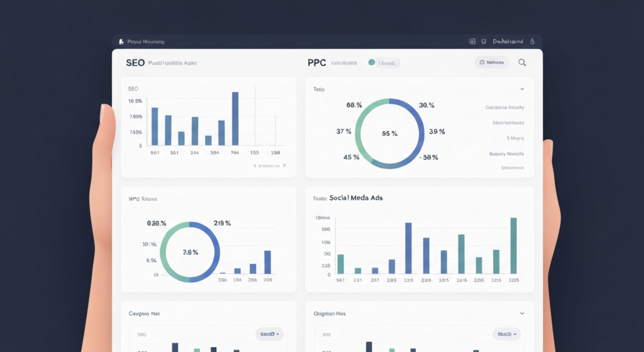644x352 pixels.
Task: Click the "2.8 %" center value in lower-left donut
Action: (x=191, y=253)
